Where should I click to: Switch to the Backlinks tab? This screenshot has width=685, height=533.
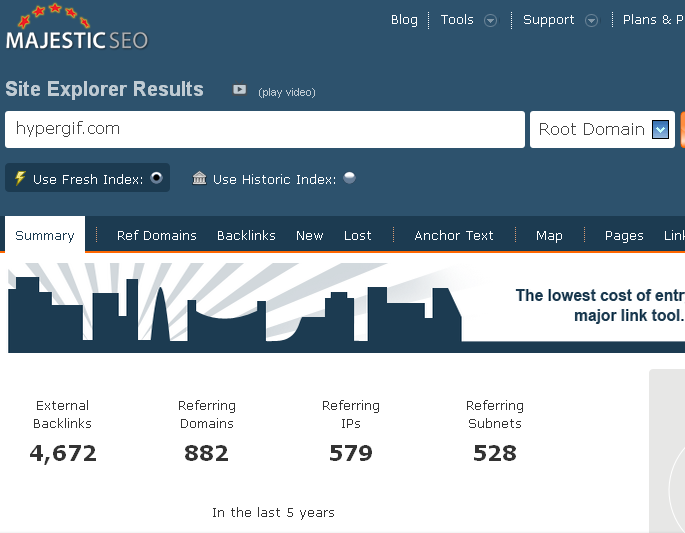pos(246,235)
